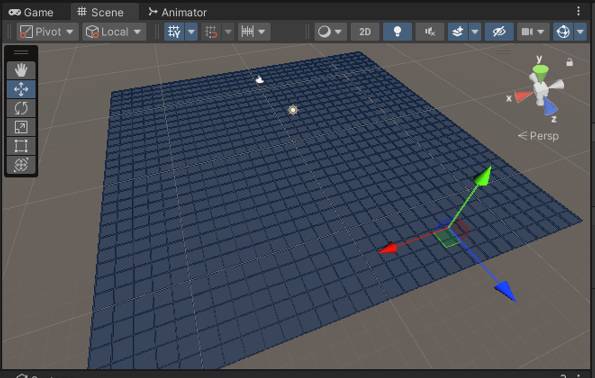The image size is (595, 378).
Task: Open the panel's three-dot options menu
Action: [x=578, y=11]
